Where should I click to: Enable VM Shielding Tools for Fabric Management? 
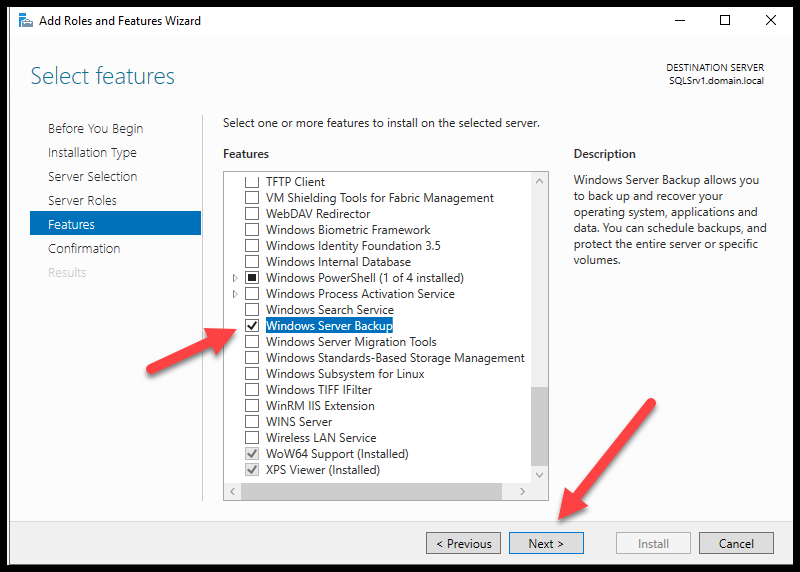click(252, 197)
